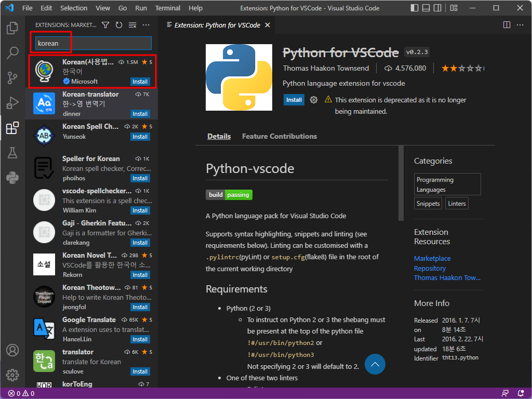The height and width of the screenshot is (399, 532).
Task: Toggle the bottom panel layout icon
Action: [x=426, y=8]
